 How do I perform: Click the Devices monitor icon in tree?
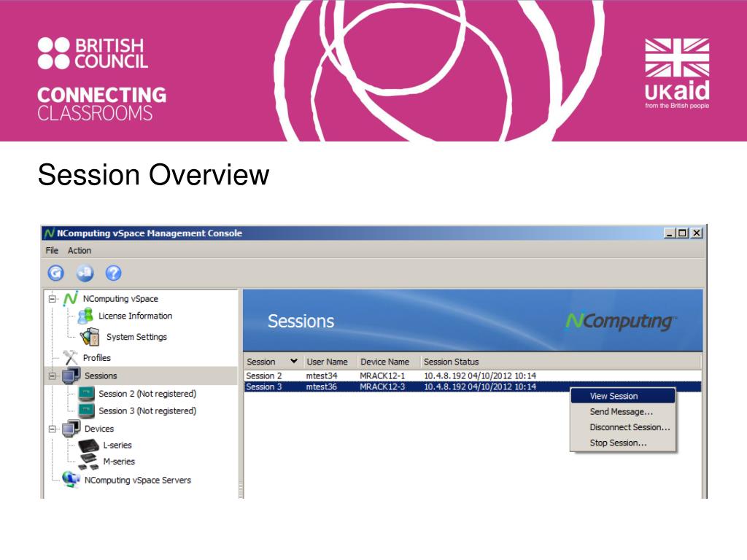coord(71,429)
